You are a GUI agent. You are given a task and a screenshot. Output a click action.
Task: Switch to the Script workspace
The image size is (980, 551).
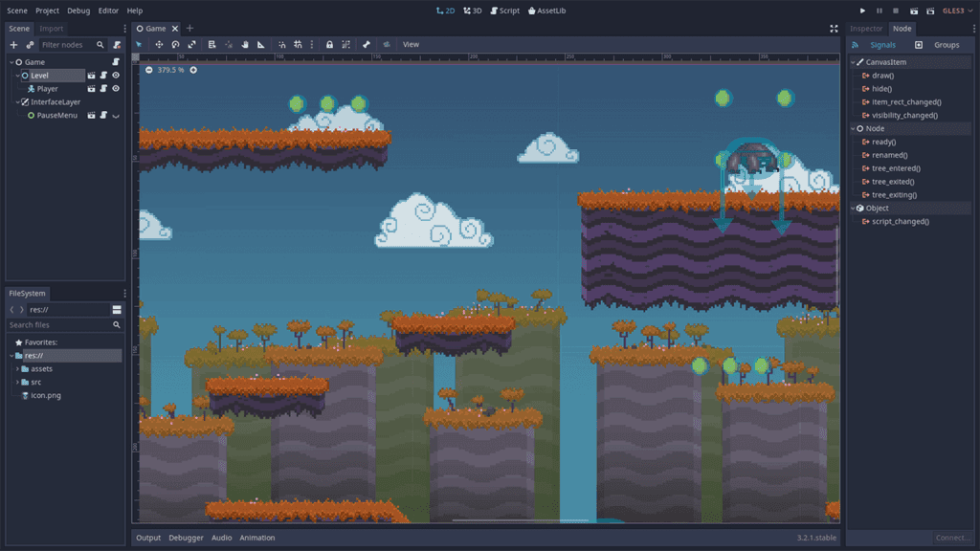click(x=505, y=11)
